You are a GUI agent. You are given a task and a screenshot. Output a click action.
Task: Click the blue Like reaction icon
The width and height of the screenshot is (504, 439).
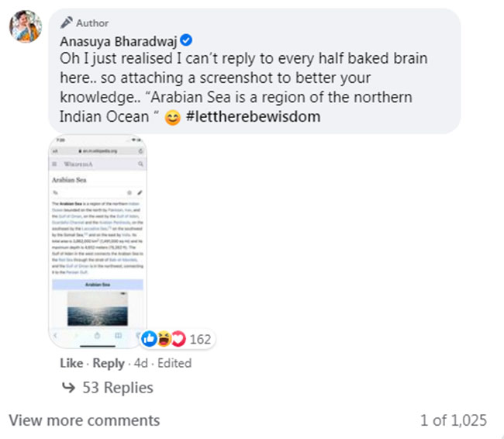[149, 339]
